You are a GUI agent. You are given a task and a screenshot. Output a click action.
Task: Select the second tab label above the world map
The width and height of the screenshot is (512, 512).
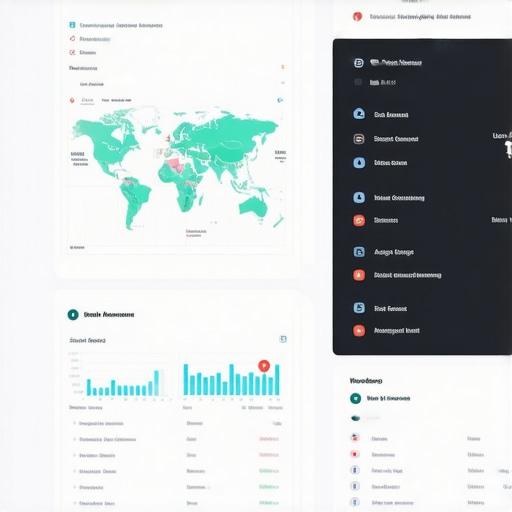116,100
